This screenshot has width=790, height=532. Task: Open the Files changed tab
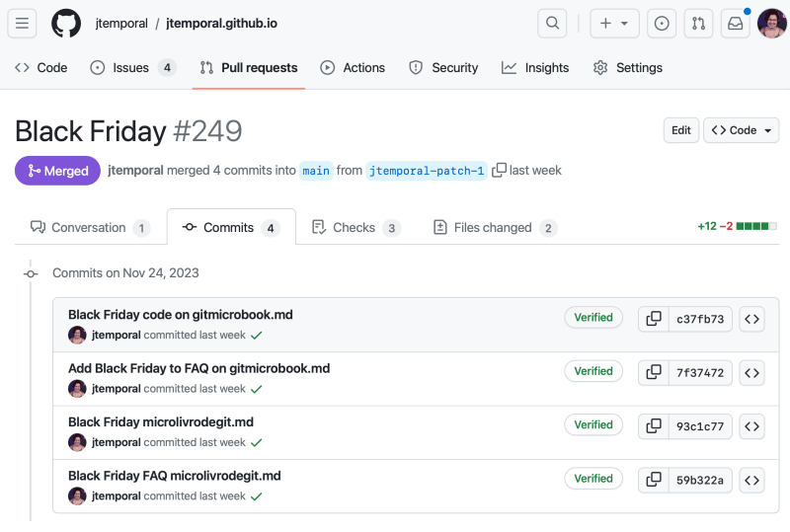495,228
